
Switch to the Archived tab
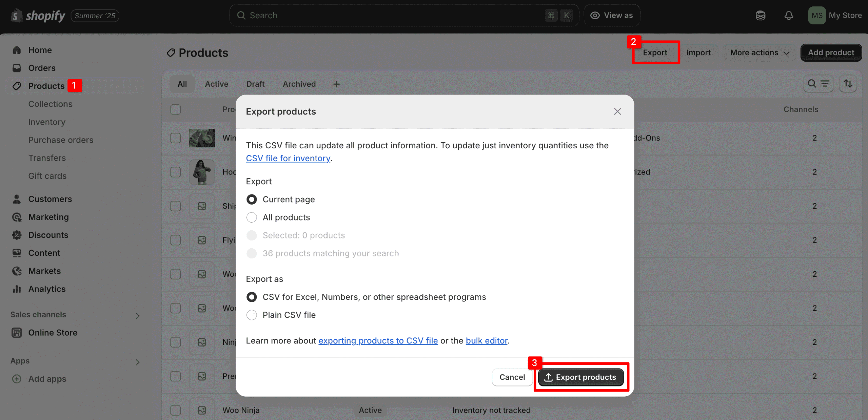[299, 84]
